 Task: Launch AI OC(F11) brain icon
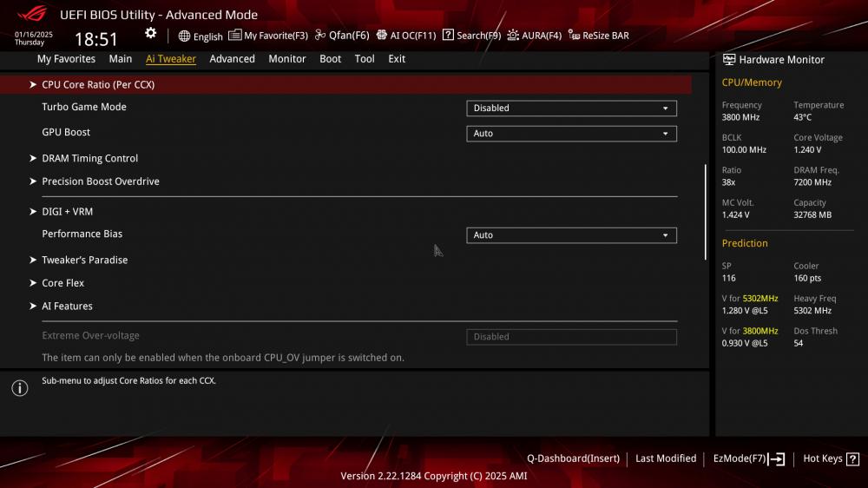click(381, 35)
